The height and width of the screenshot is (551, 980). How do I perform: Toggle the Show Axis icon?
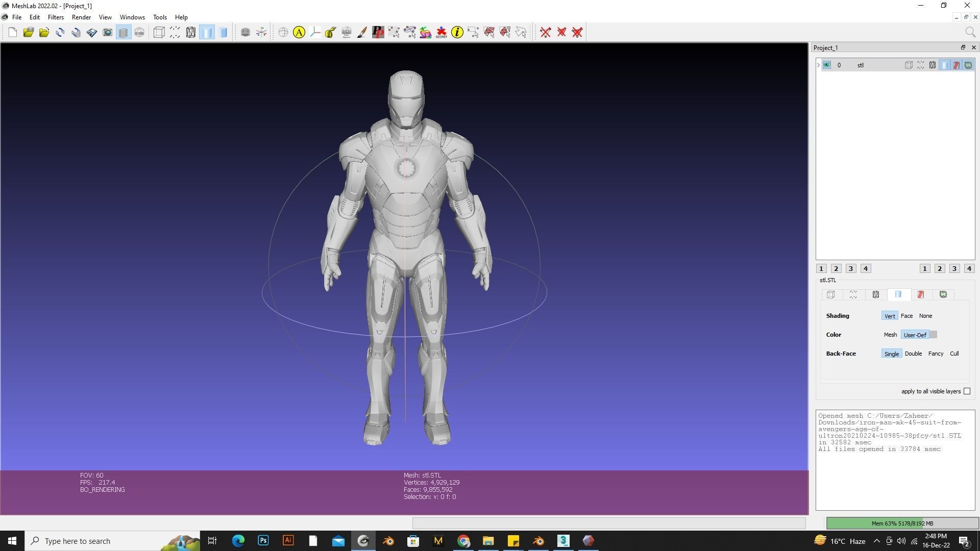coord(261,33)
